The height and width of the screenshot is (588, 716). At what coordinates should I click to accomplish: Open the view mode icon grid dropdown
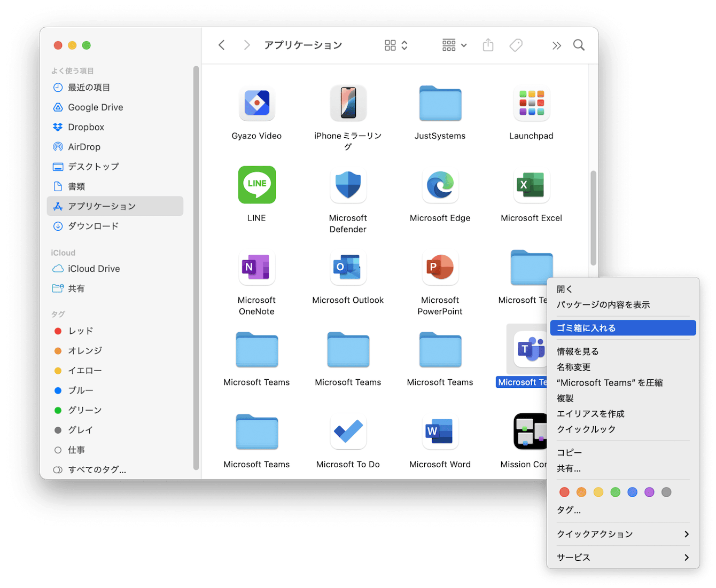click(x=396, y=45)
